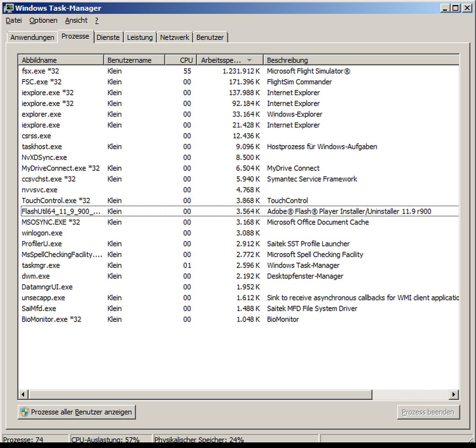This screenshot has width=476, height=448.
Task: Select the nvvsvc.exe process
Action: click(238, 190)
